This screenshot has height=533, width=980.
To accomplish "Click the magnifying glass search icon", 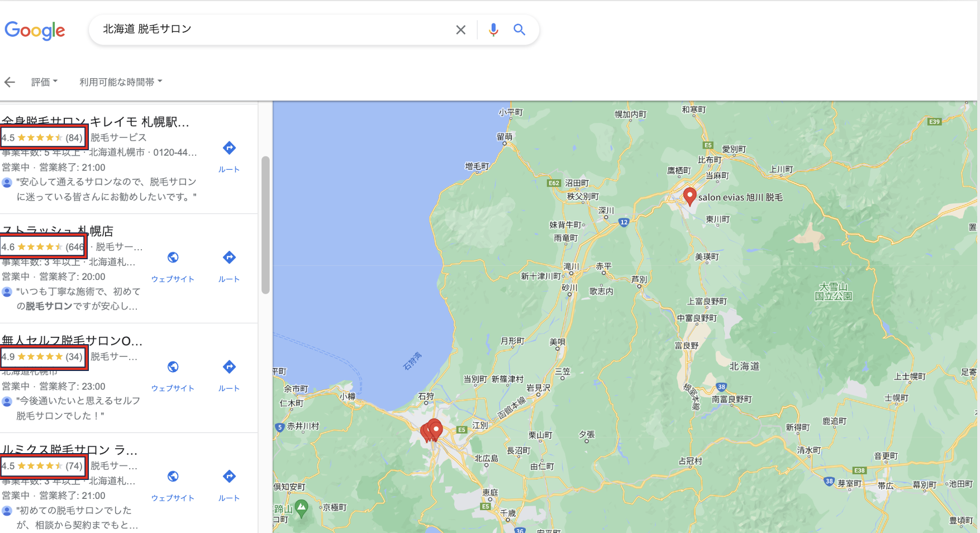I will 519,30.
